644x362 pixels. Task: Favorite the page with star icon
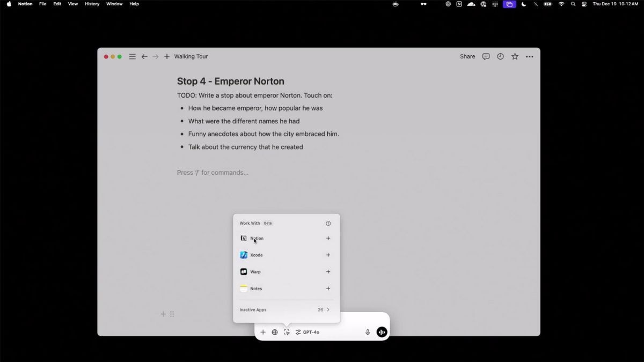tap(515, 56)
